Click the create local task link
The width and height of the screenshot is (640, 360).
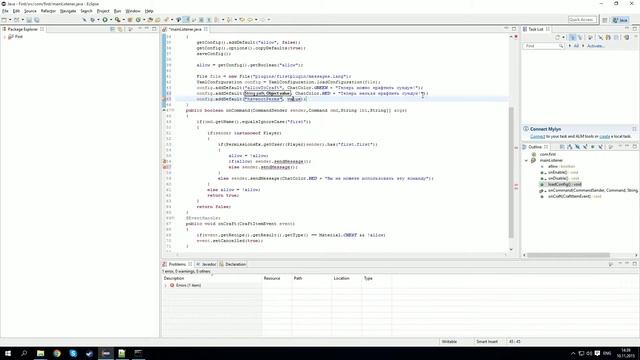pos(604,136)
